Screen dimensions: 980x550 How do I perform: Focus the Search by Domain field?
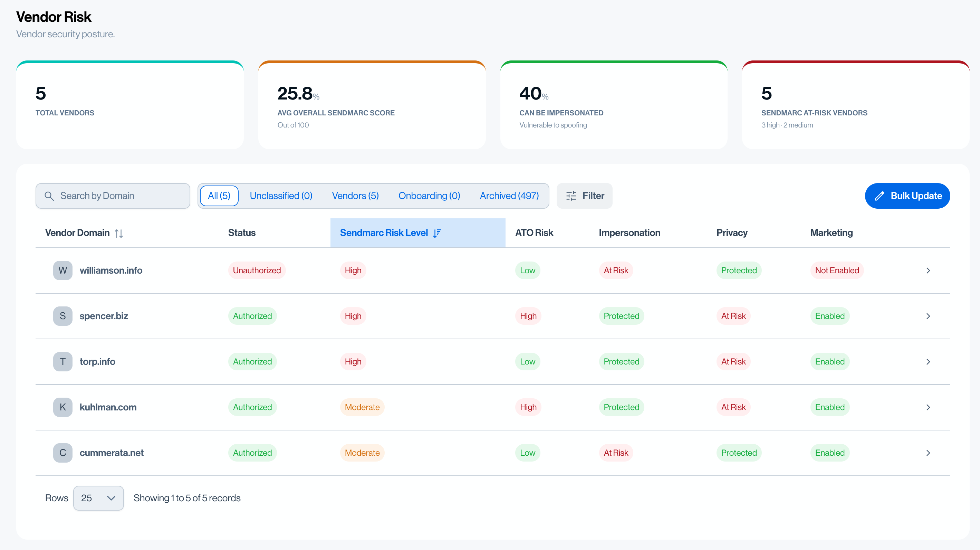click(113, 196)
